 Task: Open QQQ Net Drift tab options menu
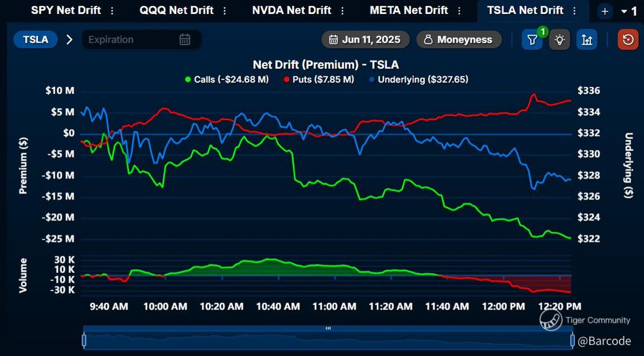(x=225, y=11)
